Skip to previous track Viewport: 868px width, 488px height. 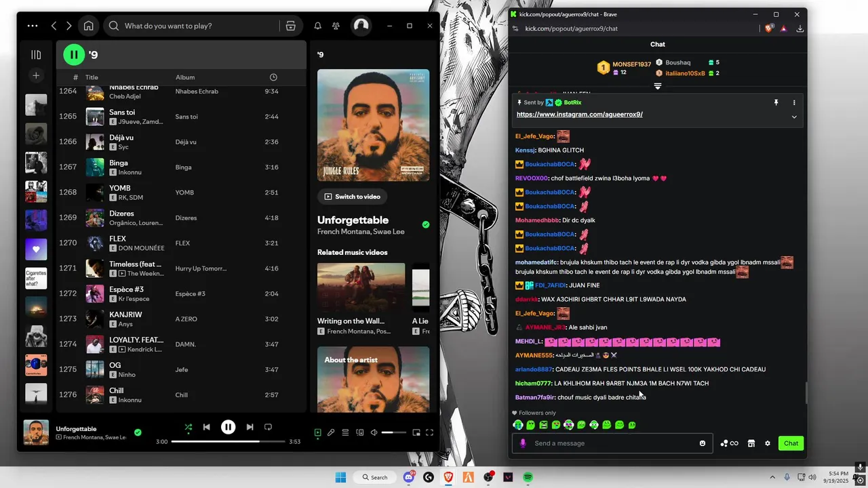click(206, 427)
